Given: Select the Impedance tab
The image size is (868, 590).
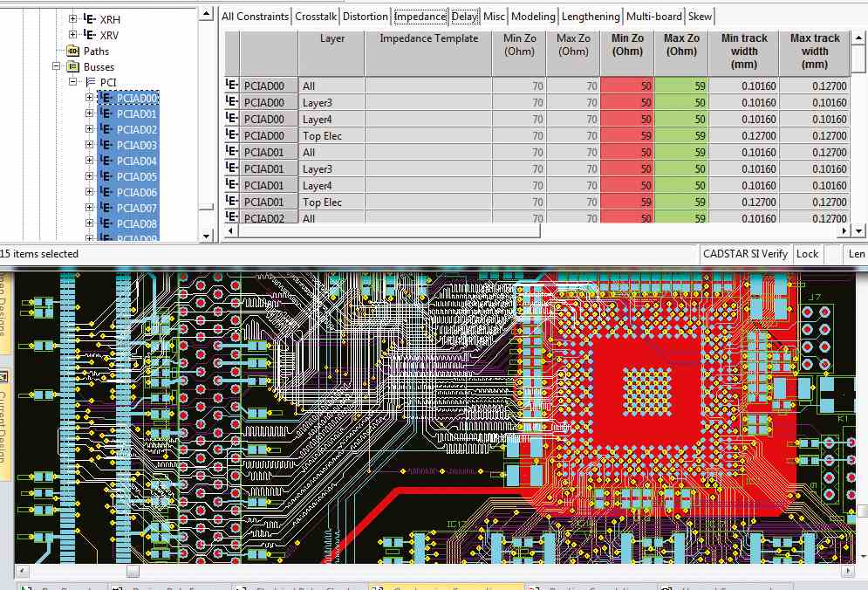Looking at the screenshot, I should [x=420, y=16].
